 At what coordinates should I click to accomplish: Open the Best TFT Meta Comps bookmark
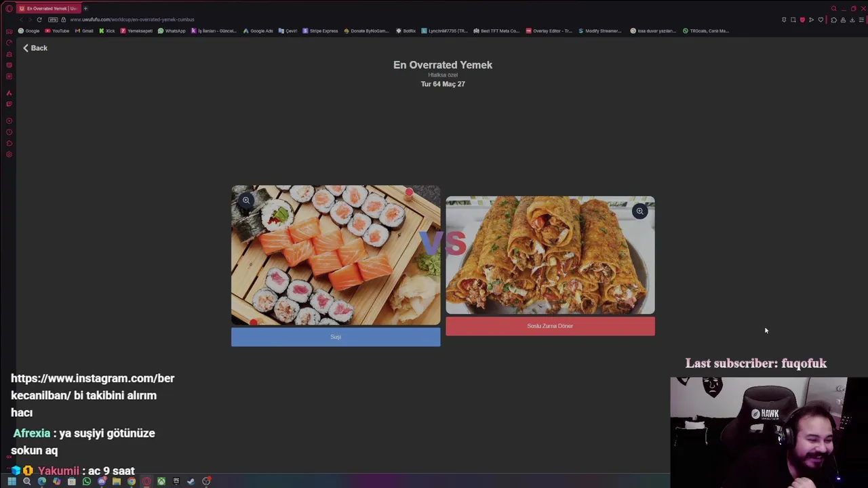[496, 30]
